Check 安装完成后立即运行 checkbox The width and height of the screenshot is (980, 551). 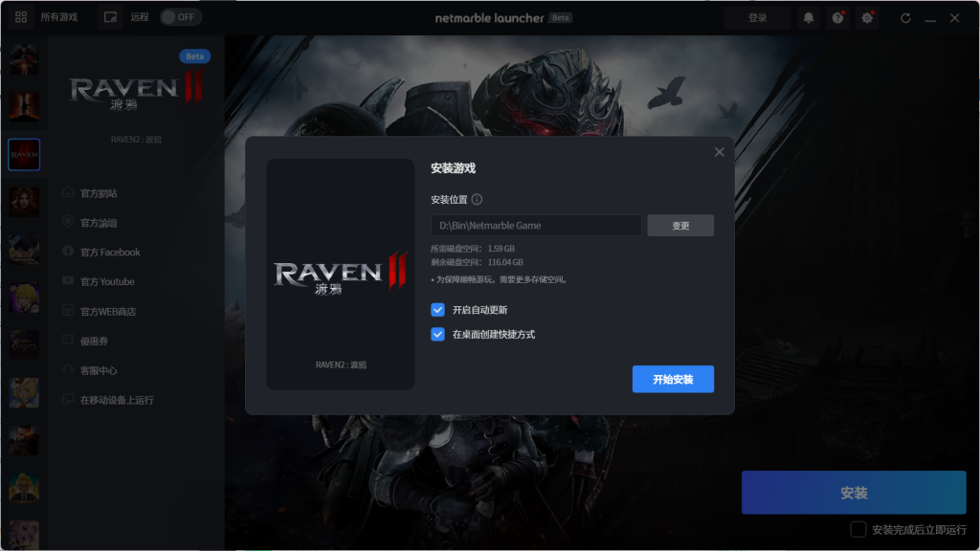click(x=858, y=530)
